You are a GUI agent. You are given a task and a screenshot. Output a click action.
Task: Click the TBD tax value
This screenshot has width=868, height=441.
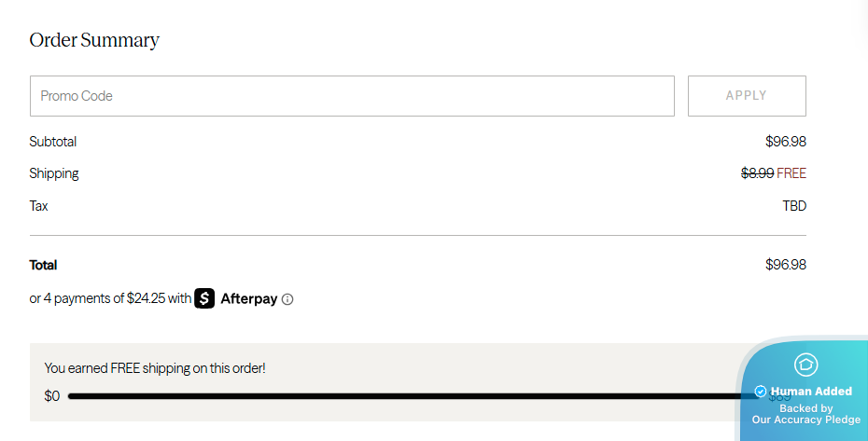point(794,206)
